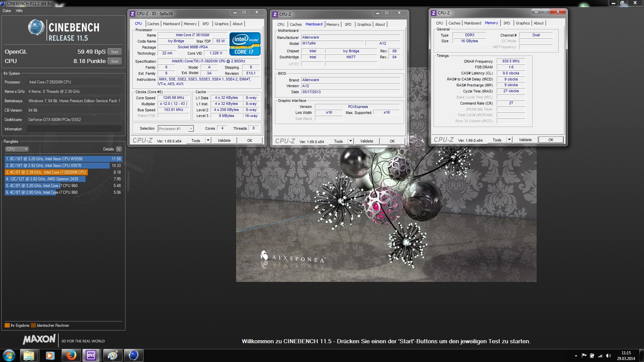Click CAS# Latency 9.0 clocks value
The height and width of the screenshot is (362, 644).
tap(511, 73)
